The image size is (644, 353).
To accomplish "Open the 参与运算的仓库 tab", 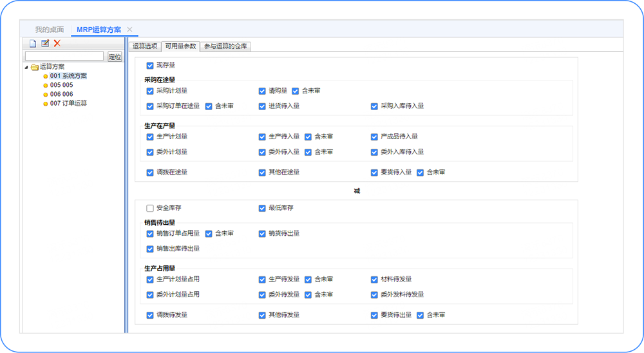I will click(x=225, y=46).
